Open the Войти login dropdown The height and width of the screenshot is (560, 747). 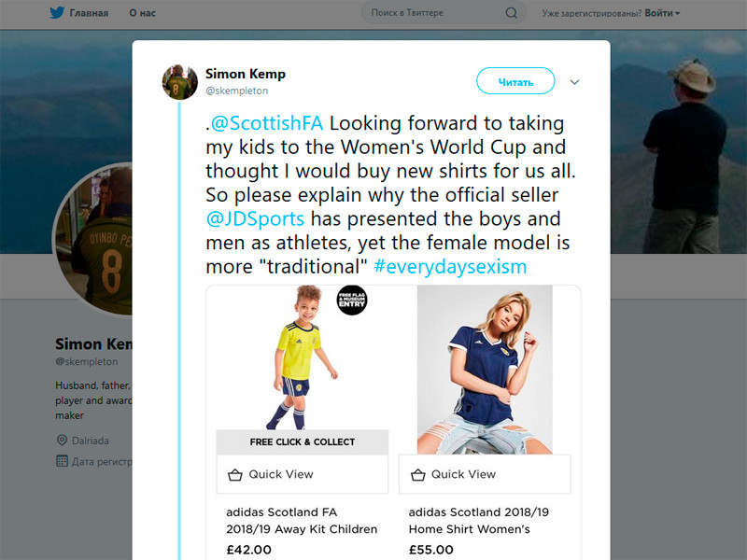661,13
